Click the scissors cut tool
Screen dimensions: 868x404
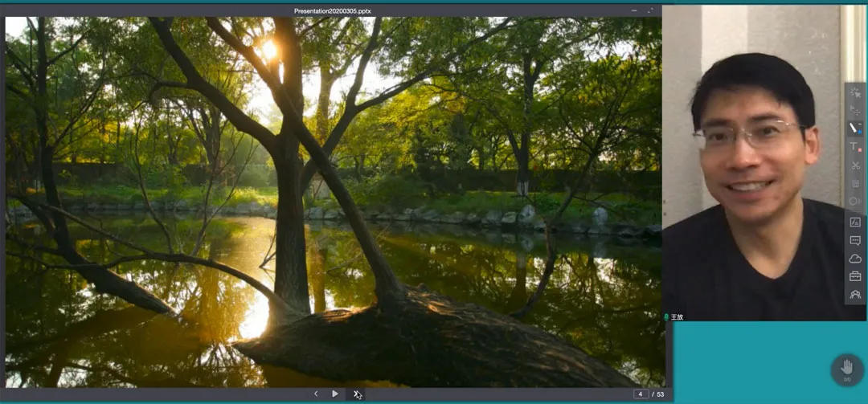(x=855, y=165)
